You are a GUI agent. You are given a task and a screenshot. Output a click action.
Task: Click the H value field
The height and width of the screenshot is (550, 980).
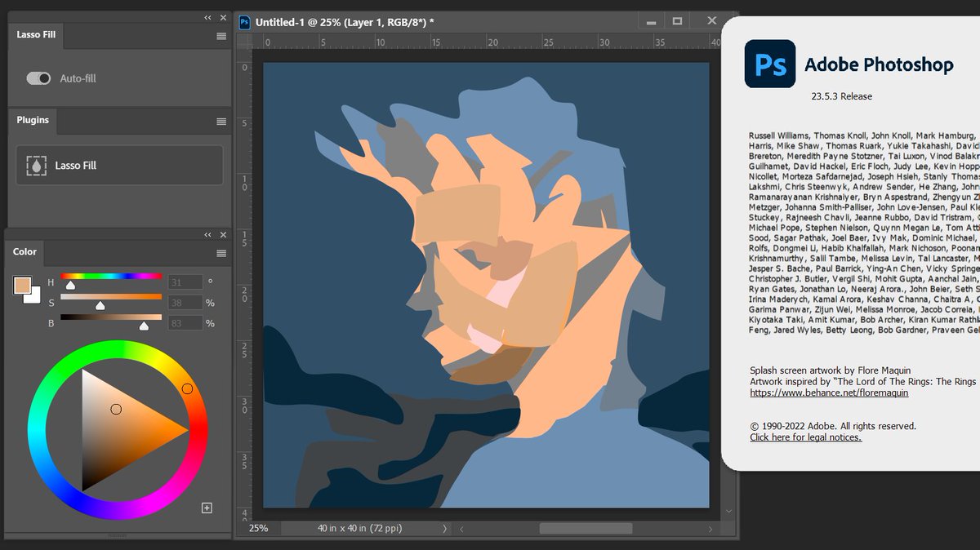[185, 282]
